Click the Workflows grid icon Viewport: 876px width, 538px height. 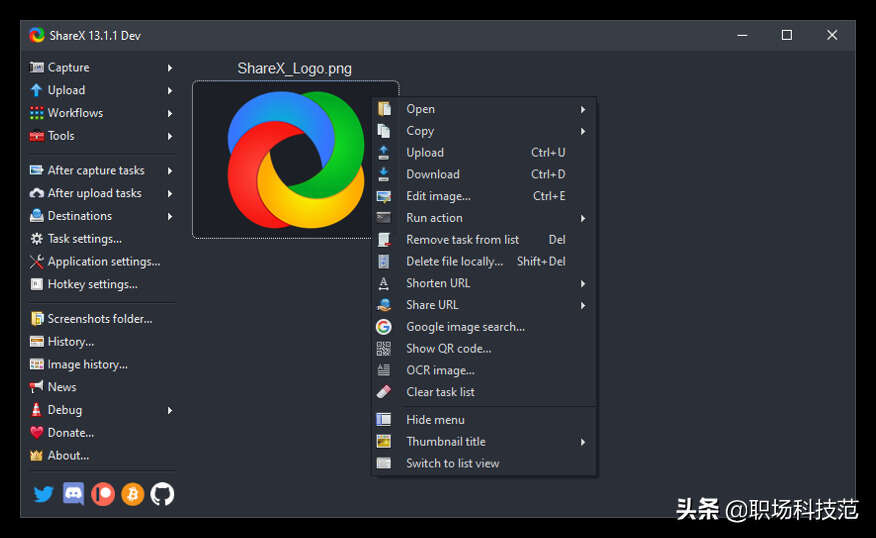coord(37,113)
